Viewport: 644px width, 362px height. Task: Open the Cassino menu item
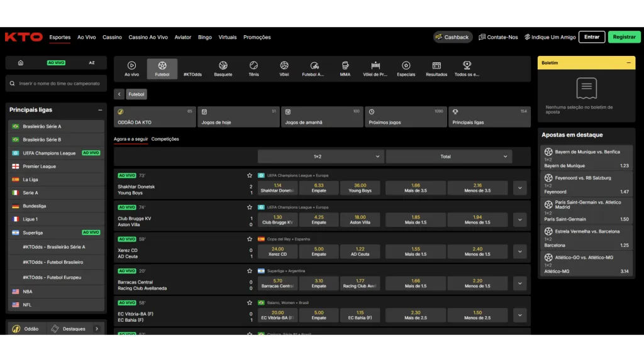112,37
